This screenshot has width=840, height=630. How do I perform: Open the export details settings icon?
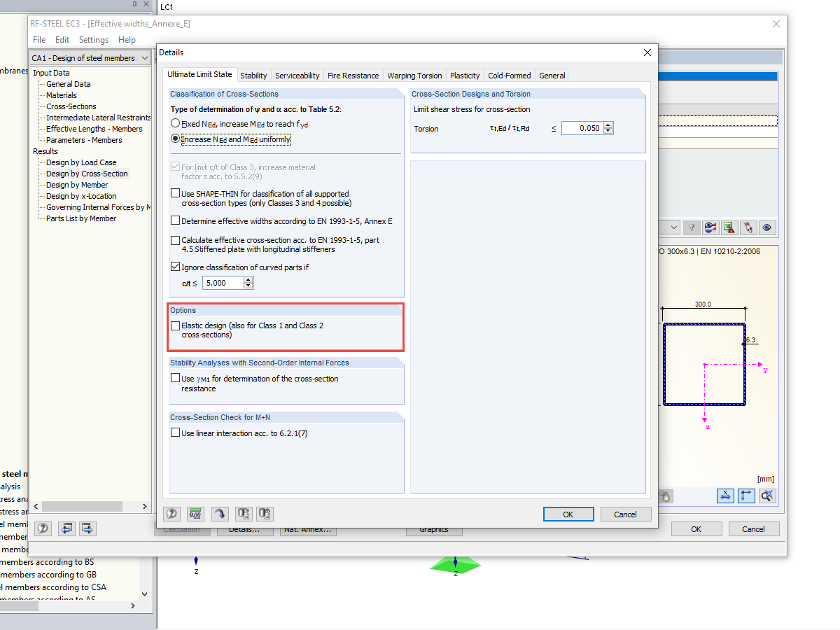point(244,513)
